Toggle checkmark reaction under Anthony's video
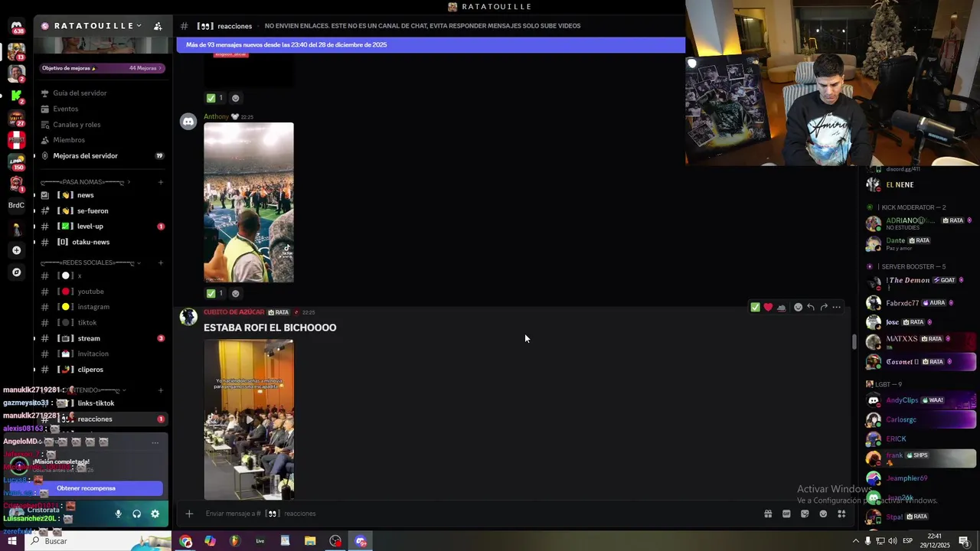Image resolution: width=980 pixels, height=551 pixels. coord(215,293)
